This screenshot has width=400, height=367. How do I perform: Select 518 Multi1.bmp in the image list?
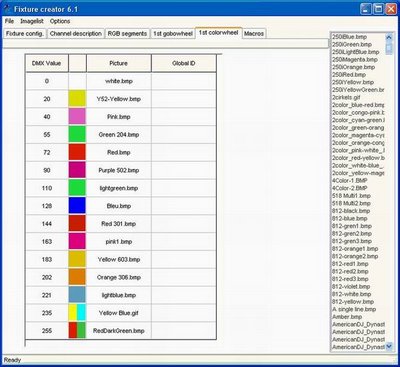tap(351, 196)
